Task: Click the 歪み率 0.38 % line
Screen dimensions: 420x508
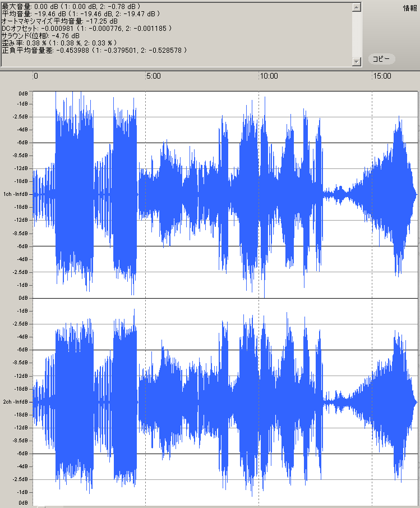Action: pos(59,43)
